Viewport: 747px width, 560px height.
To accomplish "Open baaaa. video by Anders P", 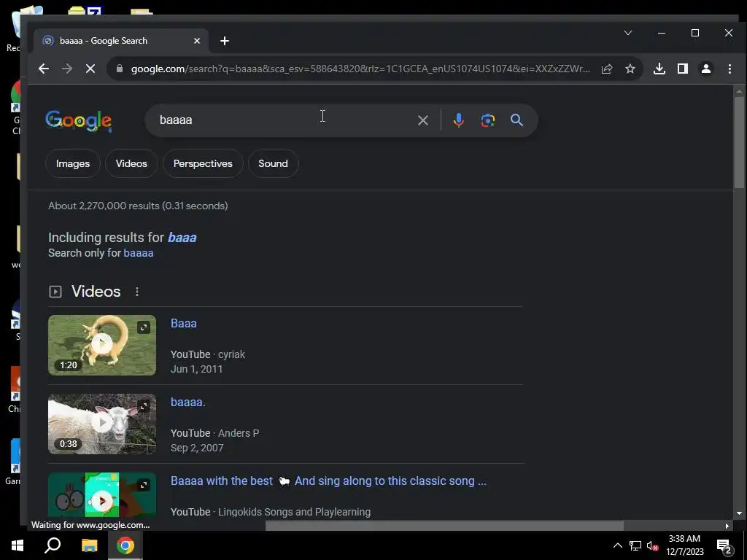I will [x=187, y=402].
